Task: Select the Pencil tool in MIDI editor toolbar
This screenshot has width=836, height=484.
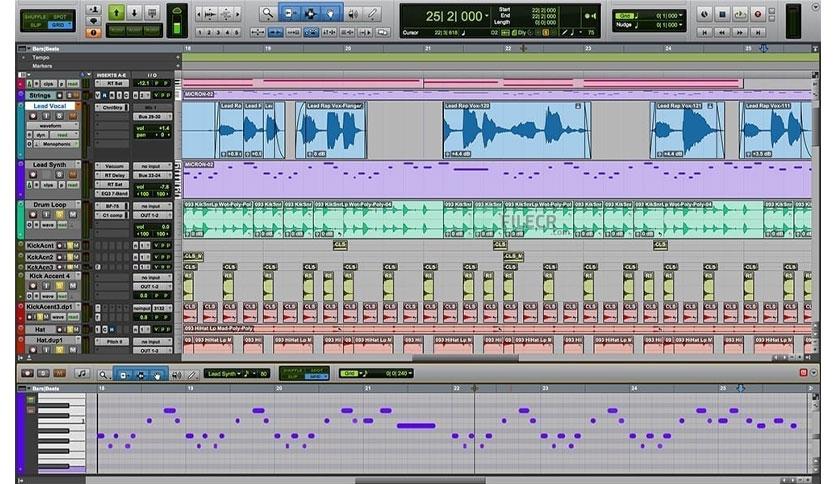Action: click(192, 375)
